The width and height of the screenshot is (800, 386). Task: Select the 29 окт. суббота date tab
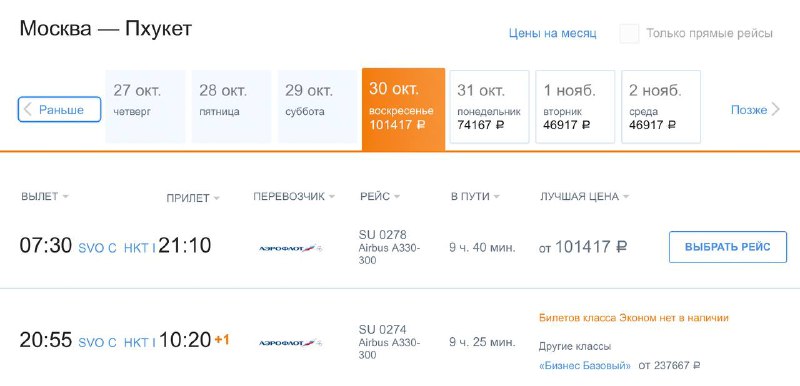pyautogui.click(x=317, y=107)
